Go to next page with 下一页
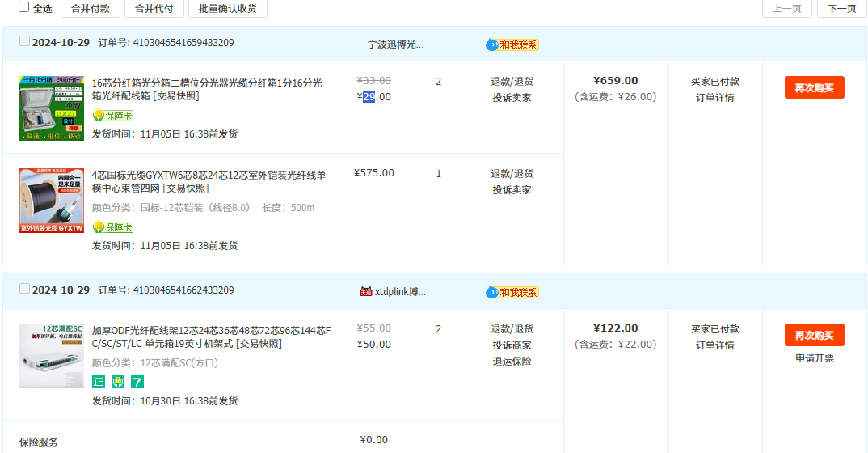The width and height of the screenshot is (868, 453). [x=841, y=8]
